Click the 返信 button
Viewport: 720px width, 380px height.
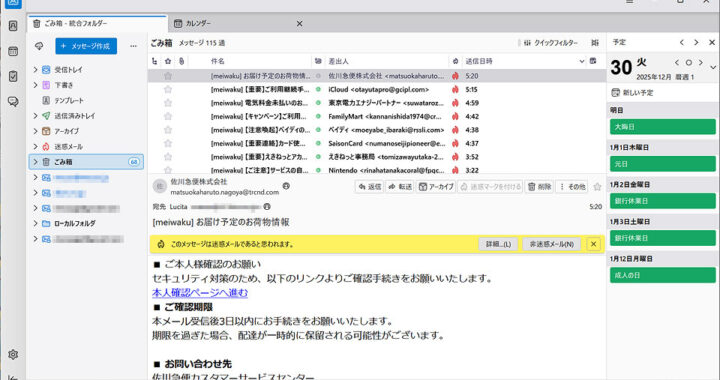[369, 187]
